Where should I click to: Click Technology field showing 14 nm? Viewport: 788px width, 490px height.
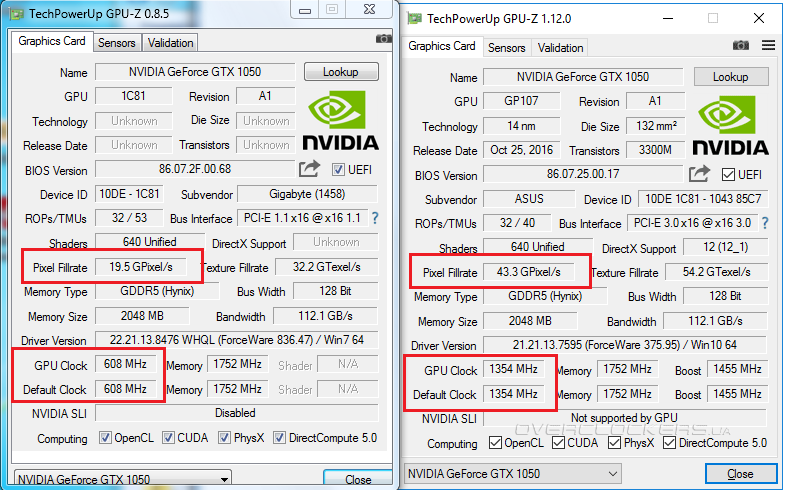tap(521, 126)
